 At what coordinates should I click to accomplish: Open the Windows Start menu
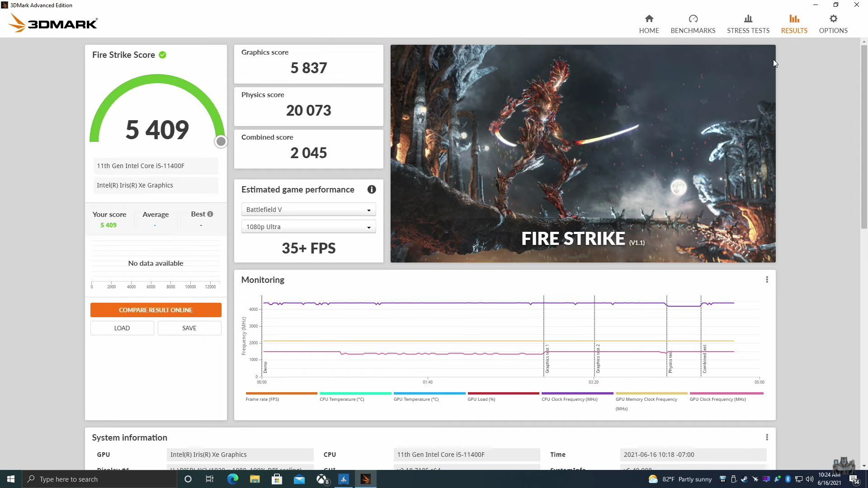(x=11, y=479)
